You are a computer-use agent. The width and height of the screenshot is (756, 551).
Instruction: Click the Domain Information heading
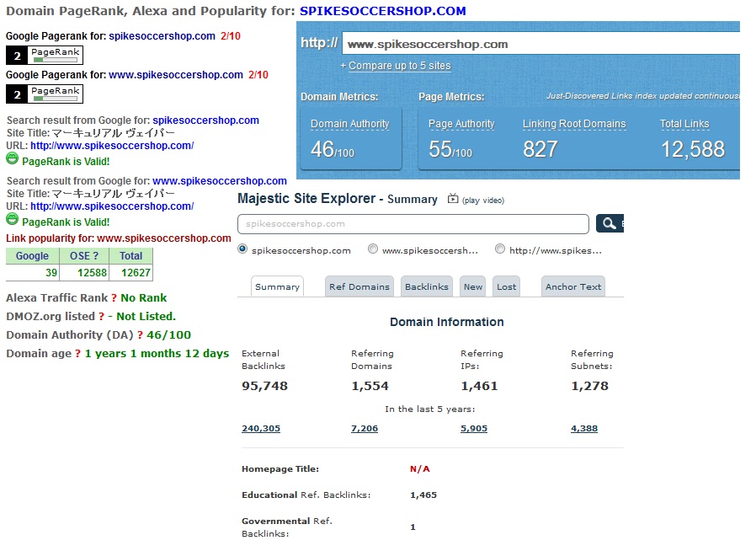[x=447, y=322]
